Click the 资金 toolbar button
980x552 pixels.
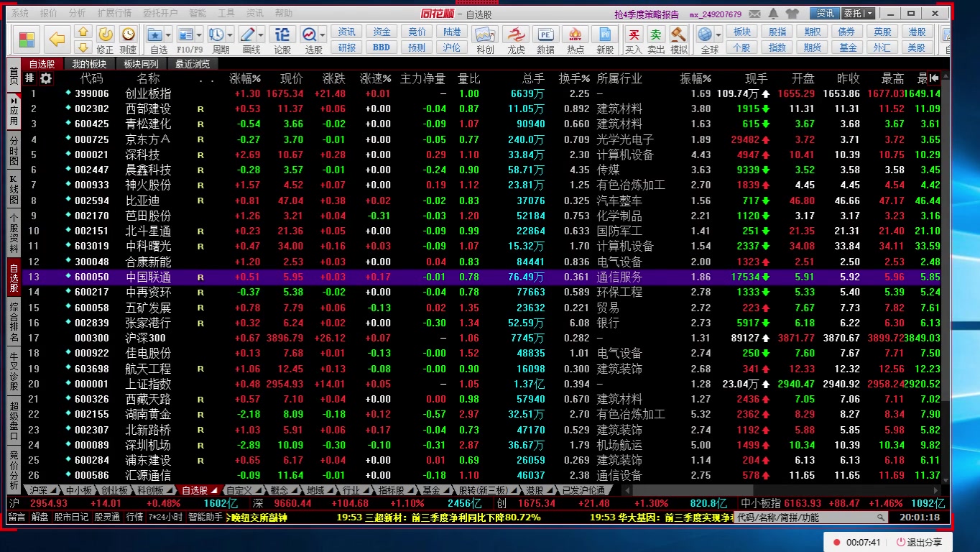point(382,32)
